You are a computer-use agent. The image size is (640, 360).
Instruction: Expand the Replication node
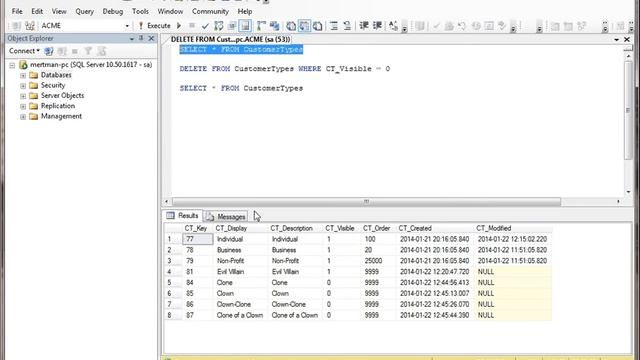click(23, 106)
